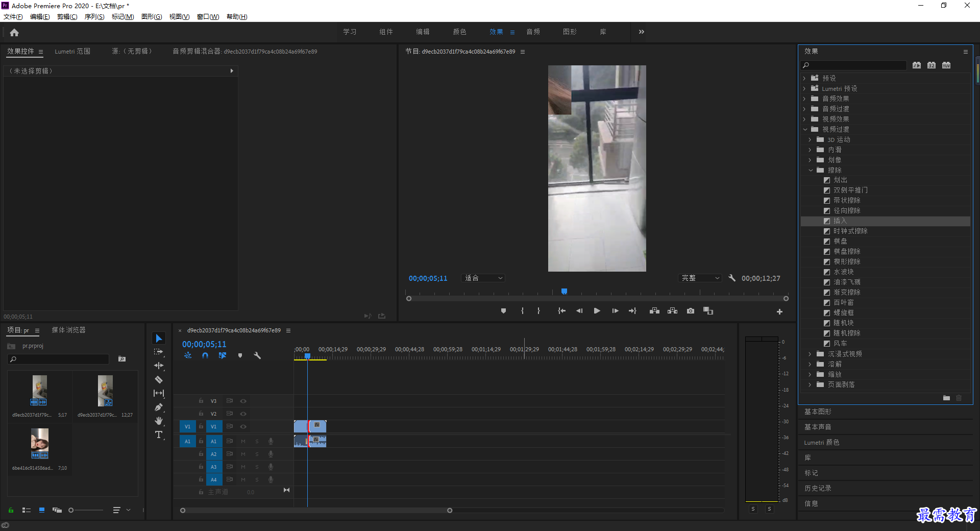The height and width of the screenshot is (531, 980).
Task: Toggle the snap magnet in the timeline
Action: tap(205, 355)
